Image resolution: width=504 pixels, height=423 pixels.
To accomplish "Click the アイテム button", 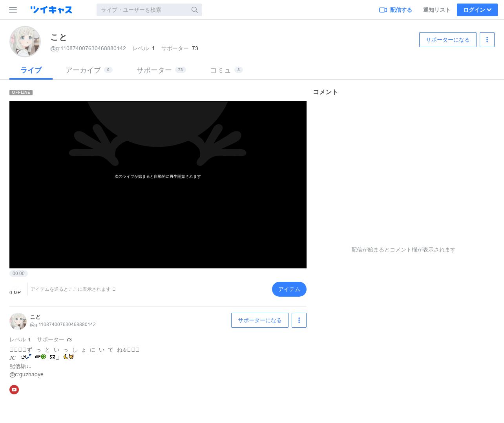I will click(x=289, y=289).
